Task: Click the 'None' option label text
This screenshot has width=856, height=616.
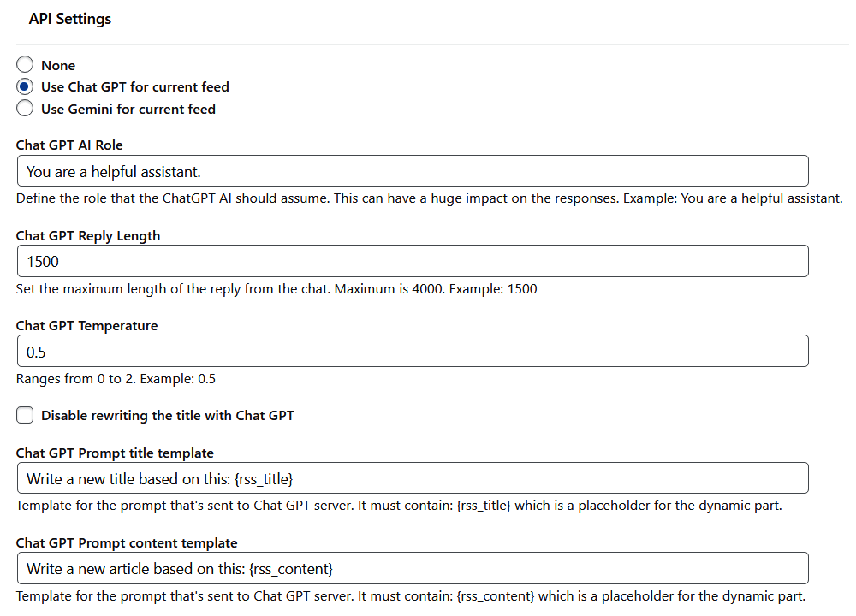Action: click(58, 66)
